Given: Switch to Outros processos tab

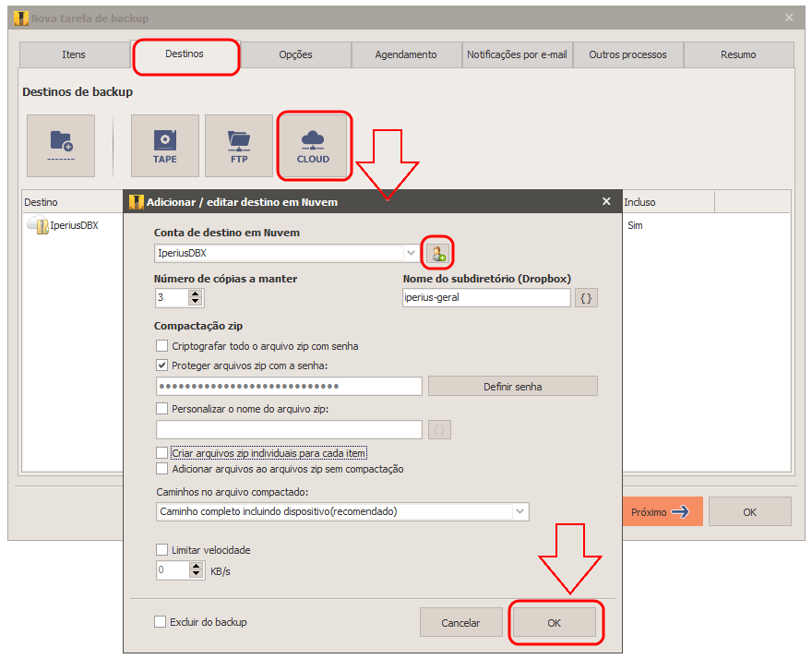Looking at the screenshot, I should tap(627, 55).
